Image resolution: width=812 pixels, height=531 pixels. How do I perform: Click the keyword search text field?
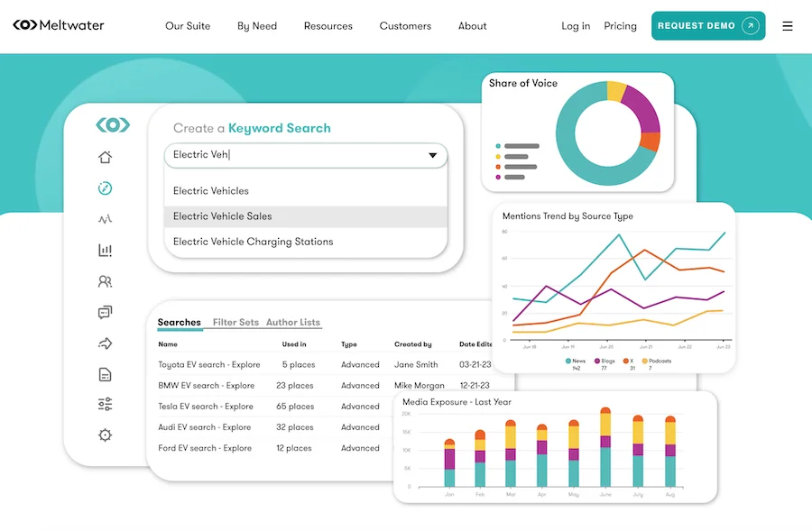pyautogui.click(x=289, y=155)
